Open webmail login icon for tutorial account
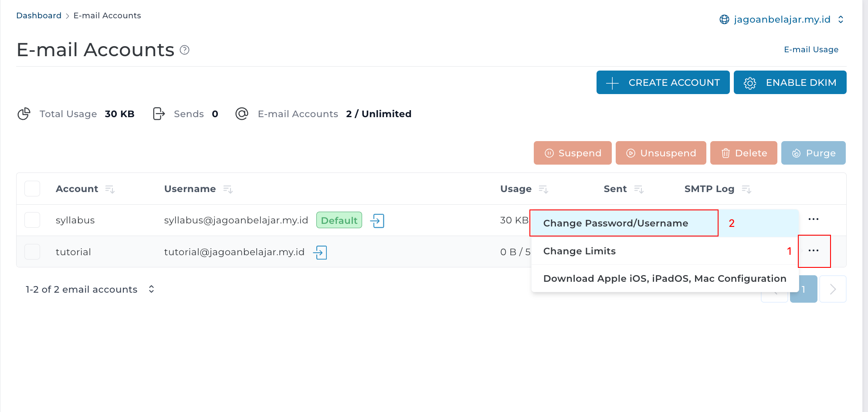The height and width of the screenshot is (412, 868). tap(320, 252)
